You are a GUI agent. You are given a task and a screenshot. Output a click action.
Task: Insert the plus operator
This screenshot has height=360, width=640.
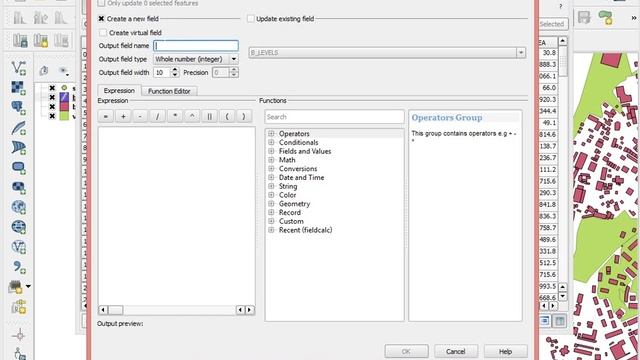(123, 116)
